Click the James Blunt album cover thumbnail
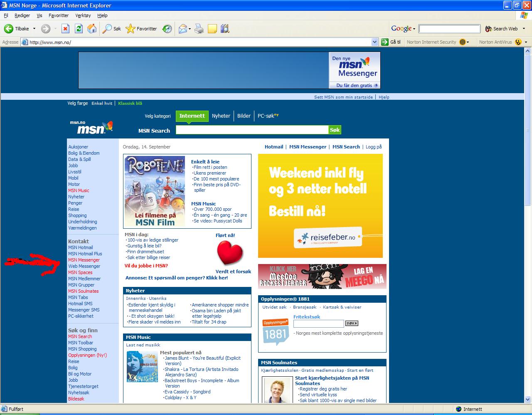This screenshot has width=532, height=415. [x=143, y=367]
